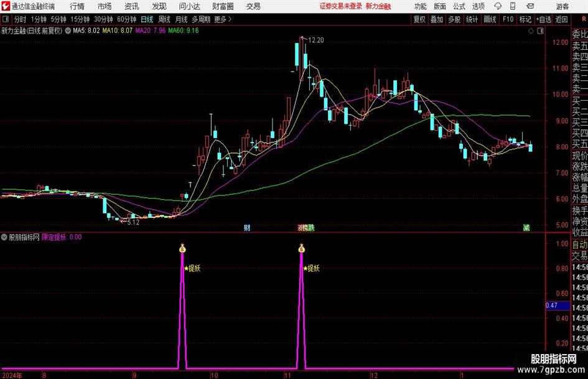The width and height of the screenshot is (588, 379).
Task: Open main chart indicator dropdown beside 新力金融
Action: 68,30
